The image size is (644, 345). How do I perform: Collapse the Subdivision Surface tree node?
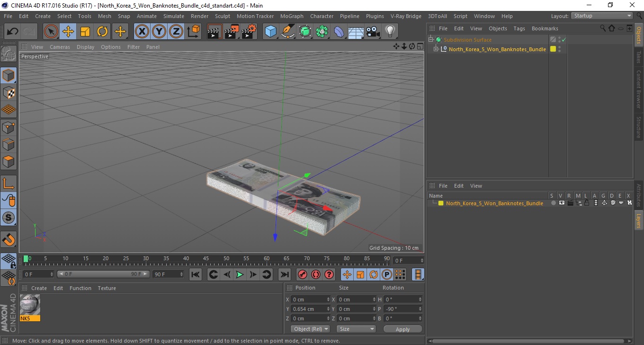click(x=430, y=40)
